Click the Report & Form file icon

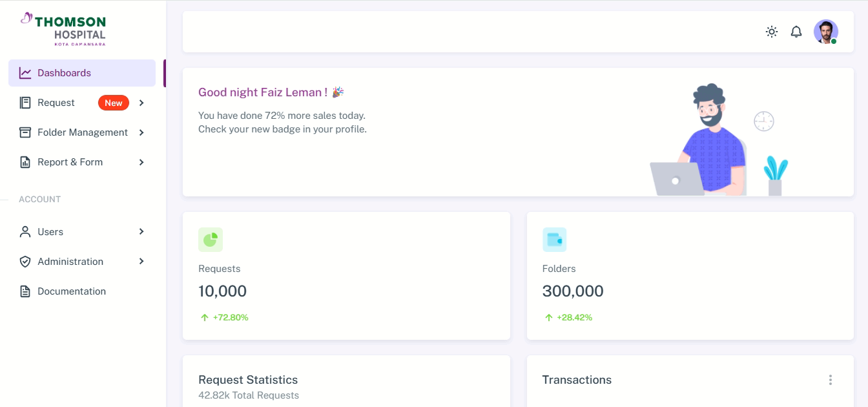pyautogui.click(x=25, y=162)
